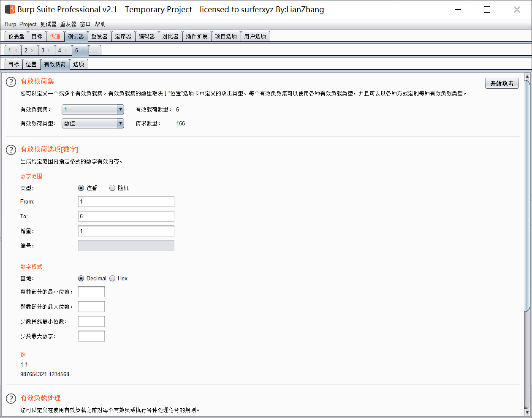The image size is (532, 418).
Task: Click the To input field
Action: pyautogui.click(x=126, y=216)
